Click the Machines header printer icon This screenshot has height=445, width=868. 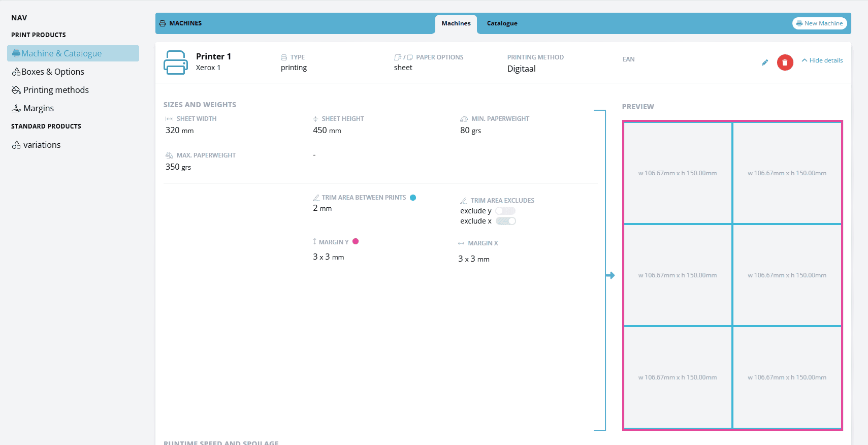point(163,23)
